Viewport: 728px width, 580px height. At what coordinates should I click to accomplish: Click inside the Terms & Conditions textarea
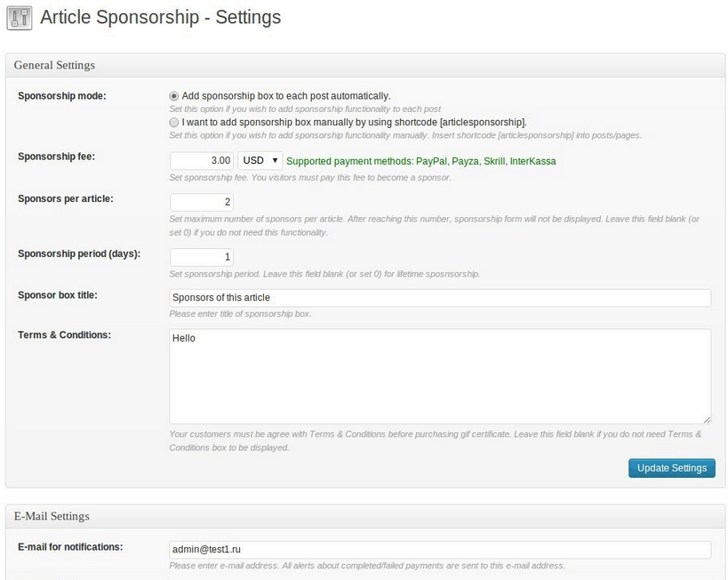point(440,376)
